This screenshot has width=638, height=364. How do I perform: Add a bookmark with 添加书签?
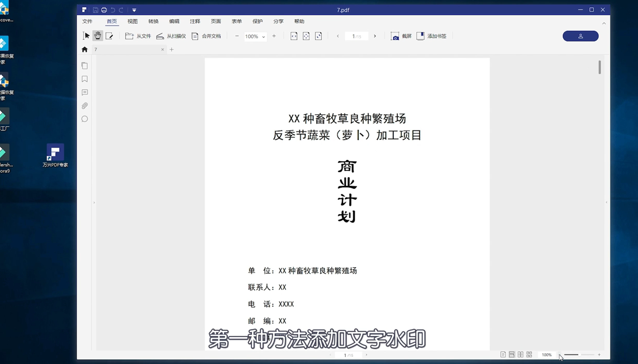(431, 36)
